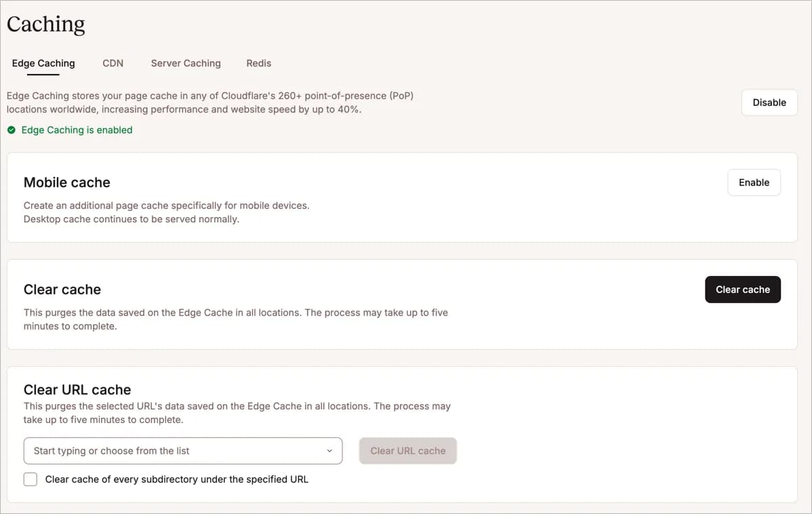Click the Mobile cache section heading
This screenshot has height=514, width=812.
[66, 182]
